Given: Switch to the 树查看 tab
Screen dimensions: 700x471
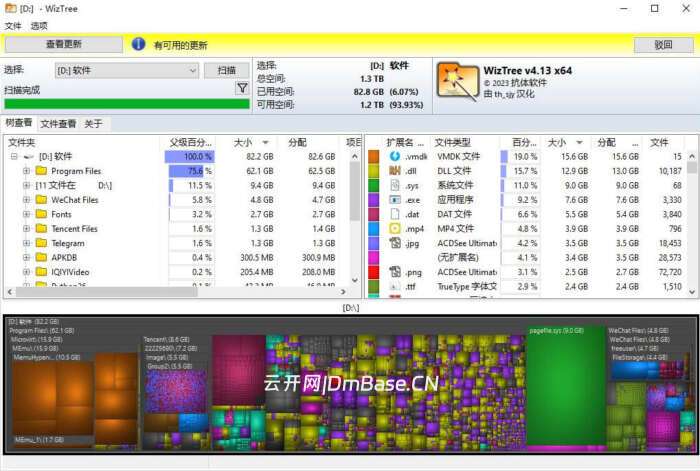Looking at the screenshot, I should coord(19,123).
